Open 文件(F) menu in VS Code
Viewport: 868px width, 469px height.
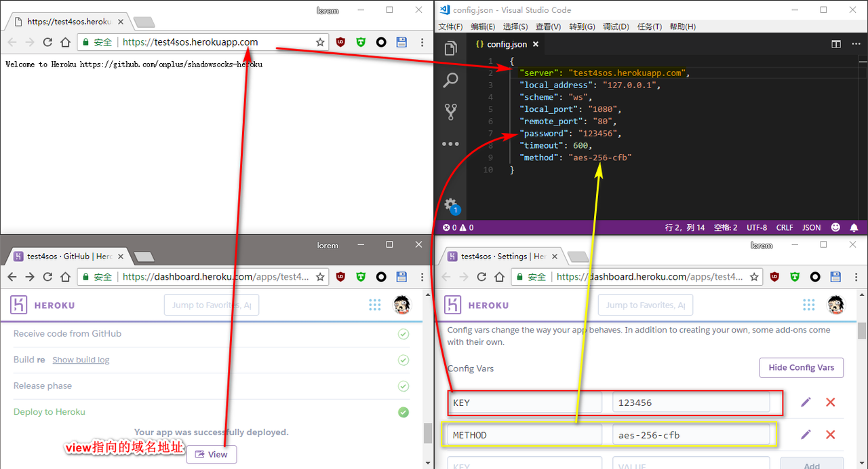click(450, 26)
